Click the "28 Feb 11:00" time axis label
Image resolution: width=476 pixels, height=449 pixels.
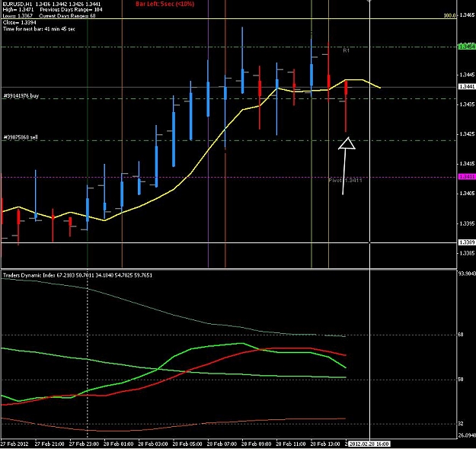(291, 444)
